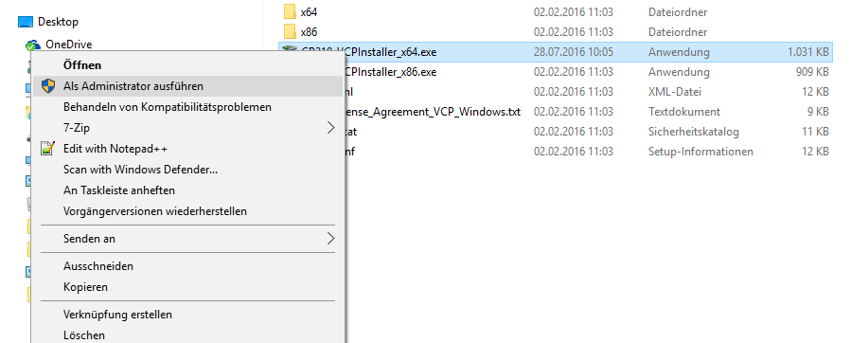The width and height of the screenshot is (868, 343).
Task: Expand the 7-Zip submenu arrow
Action: (330, 128)
